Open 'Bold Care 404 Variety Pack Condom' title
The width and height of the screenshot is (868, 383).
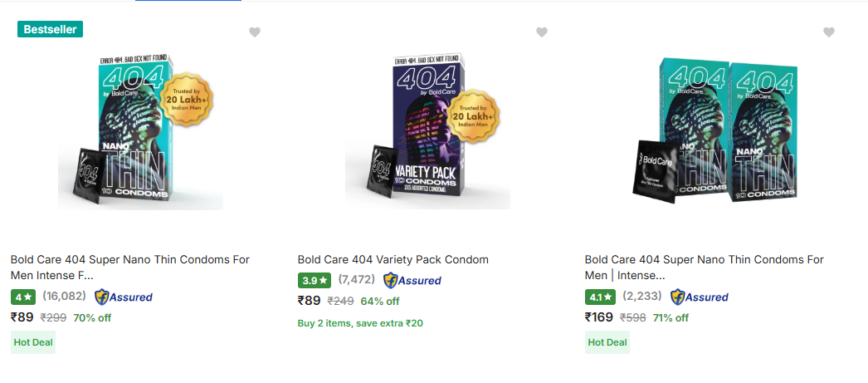click(x=393, y=259)
